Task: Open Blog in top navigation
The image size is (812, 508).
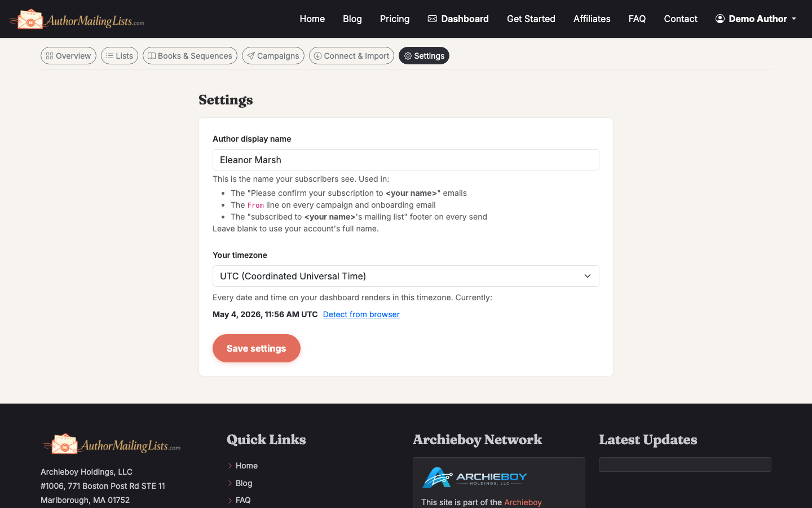Action: coord(352,19)
